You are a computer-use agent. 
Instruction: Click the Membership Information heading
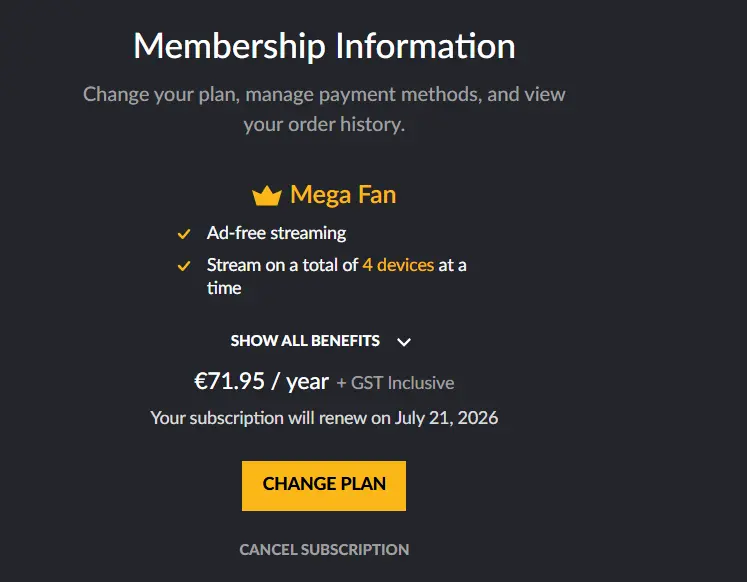tap(324, 46)
